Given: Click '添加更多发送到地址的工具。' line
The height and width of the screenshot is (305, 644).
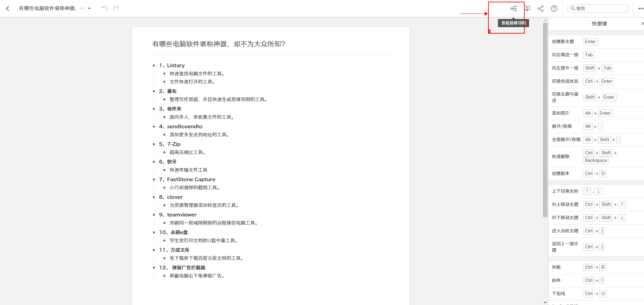Looking at the screenshot, I should [200, 135].
